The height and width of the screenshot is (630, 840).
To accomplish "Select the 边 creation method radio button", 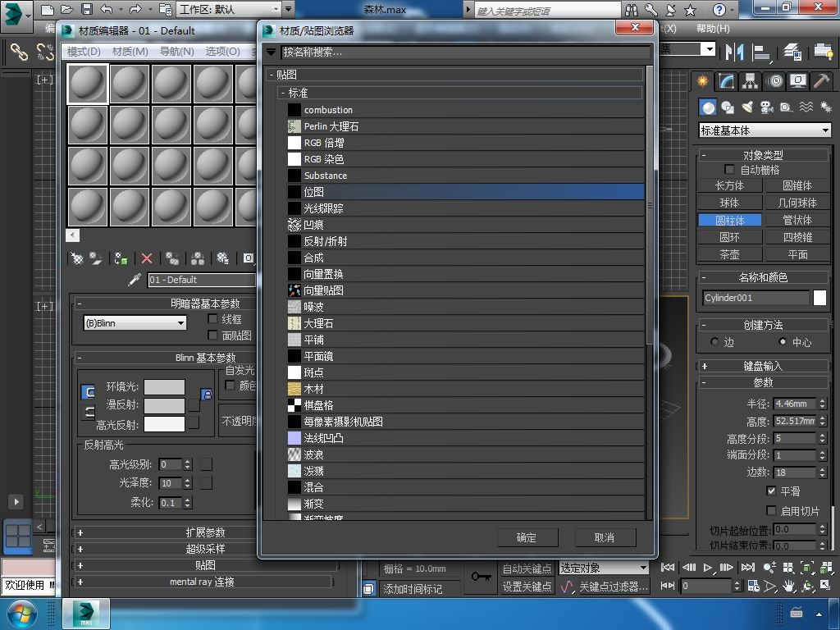I will (x=714, y=342).
